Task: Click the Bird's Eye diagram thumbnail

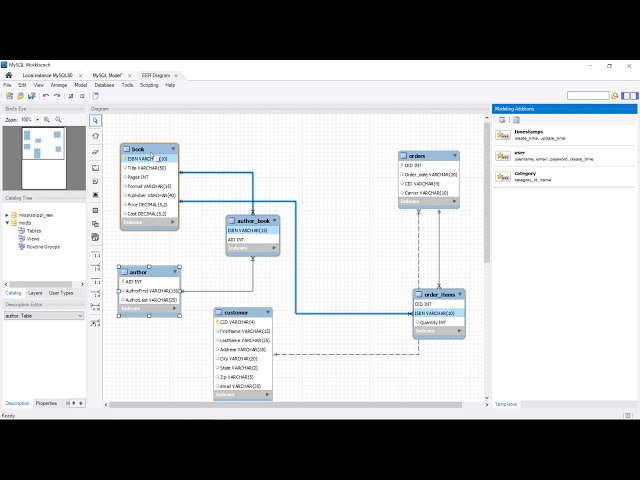Action: pyautogui.click(x=44, y=158)
